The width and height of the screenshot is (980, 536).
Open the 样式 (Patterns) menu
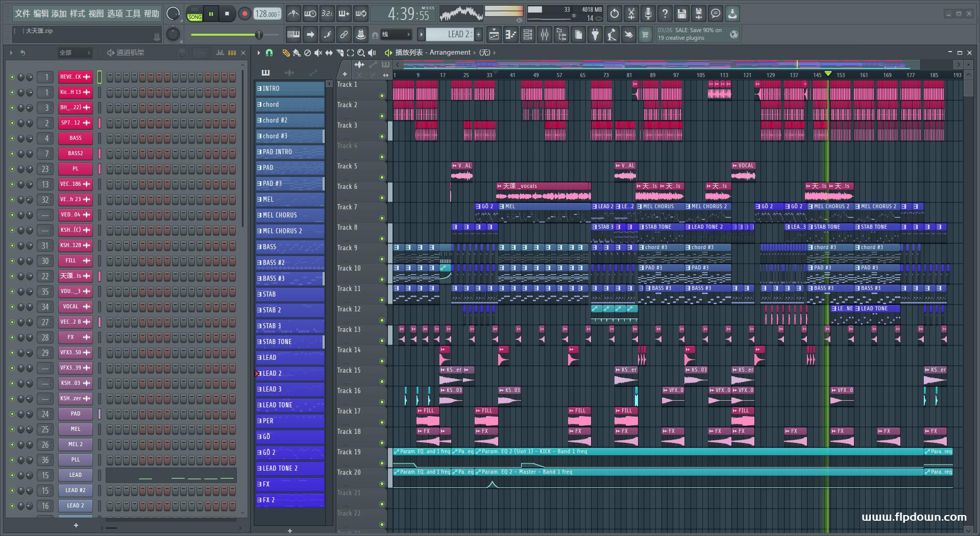(x=77, y=14)
